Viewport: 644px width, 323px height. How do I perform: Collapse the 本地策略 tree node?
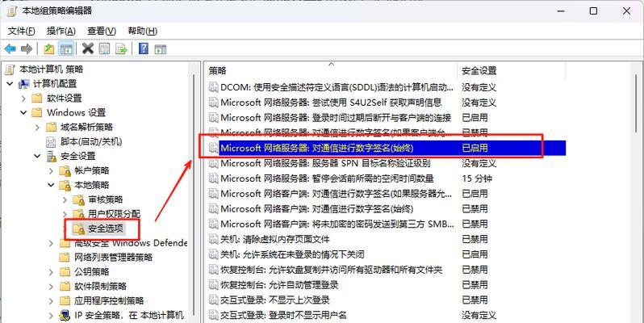pyautogui.click(x=51, y=185)
